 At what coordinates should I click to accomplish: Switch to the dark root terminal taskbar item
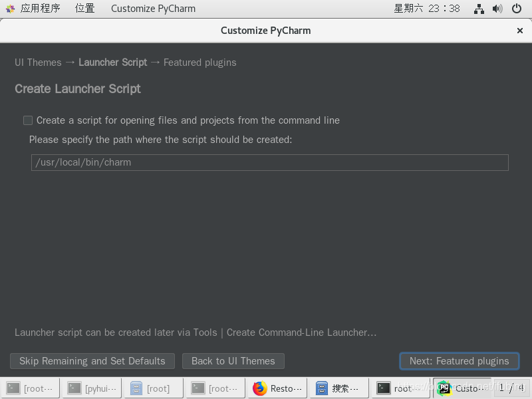[x=401, y=388]
